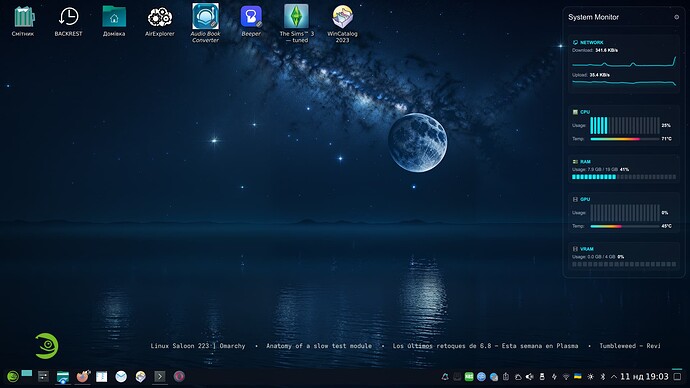
Task: Click the RAM usage segmented bar
Action: click(x=624, y=177)
